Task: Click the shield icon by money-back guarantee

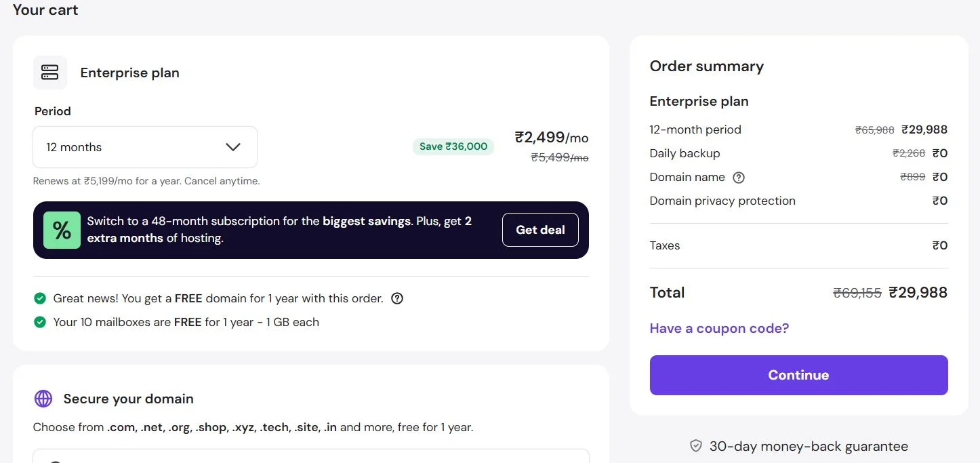Action: click(x=695, y=446)
